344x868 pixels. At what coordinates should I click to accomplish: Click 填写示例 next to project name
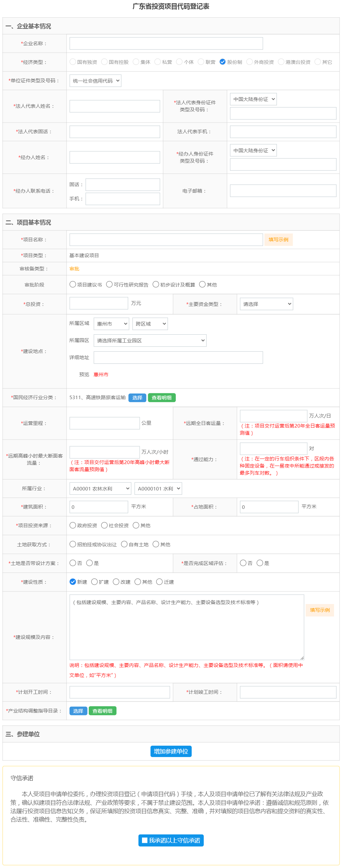click(x=278, y=239)
